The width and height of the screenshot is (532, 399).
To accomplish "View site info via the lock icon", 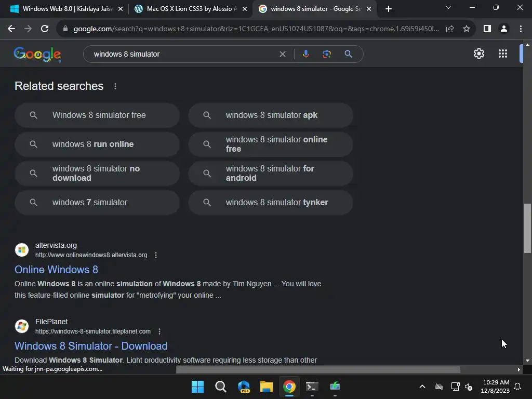I will (x=65, y=29).
